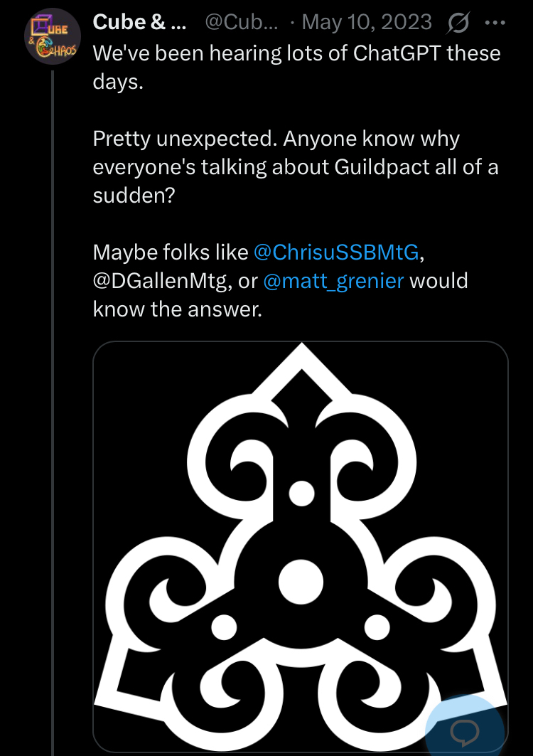
Task: Click the "Cube & ..." display name
Action: 139,23
